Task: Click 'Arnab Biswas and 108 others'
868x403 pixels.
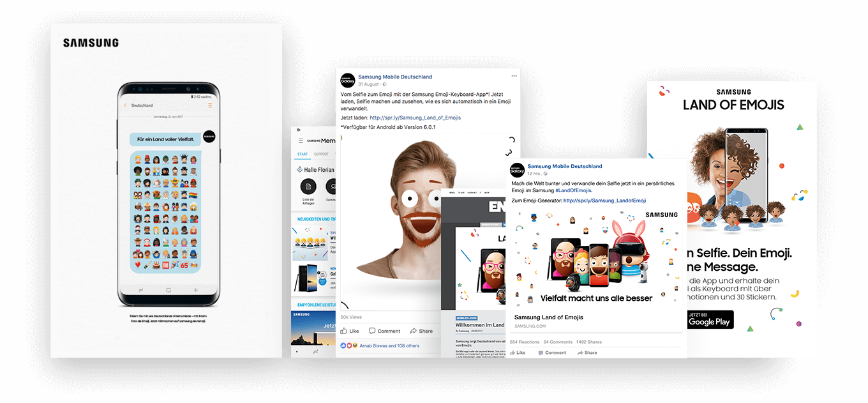Action: point(389,346)
